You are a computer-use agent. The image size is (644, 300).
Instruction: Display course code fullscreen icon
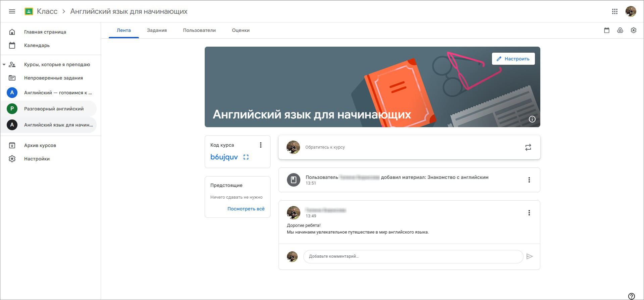click(246, 157)
